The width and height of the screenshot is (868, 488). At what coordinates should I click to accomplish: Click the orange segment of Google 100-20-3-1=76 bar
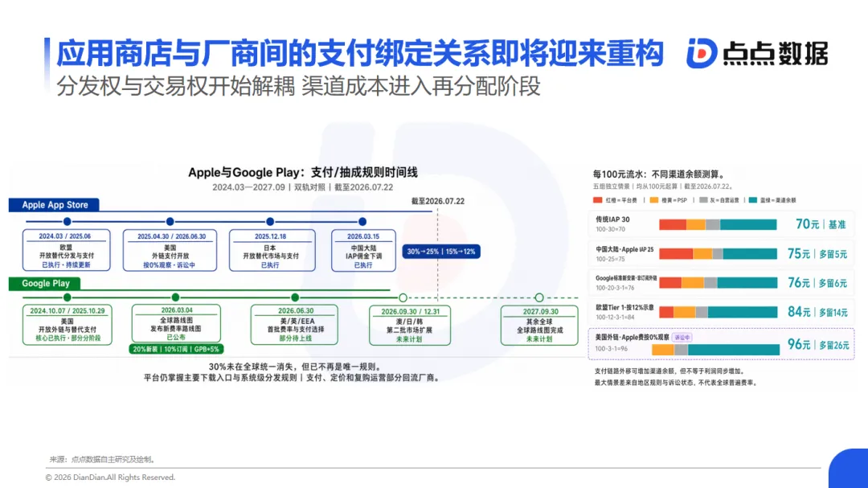[693, 283]
